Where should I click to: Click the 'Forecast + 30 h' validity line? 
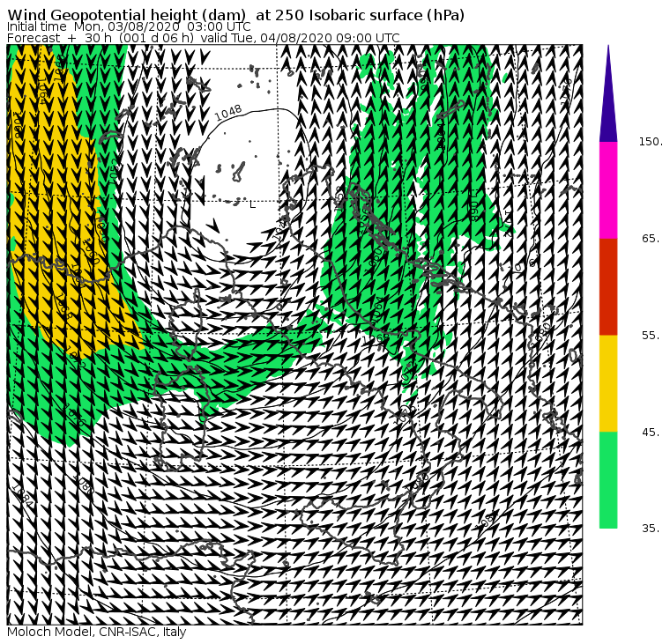[x=204, y=38]
